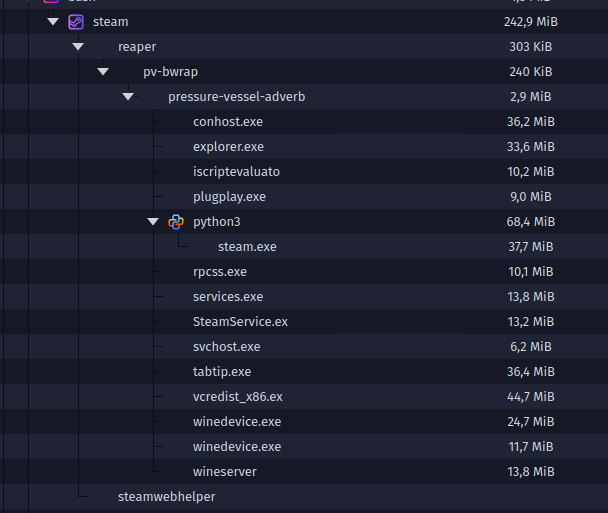
Task: Click the python3 process icon
Action: [x=176, y=222]
